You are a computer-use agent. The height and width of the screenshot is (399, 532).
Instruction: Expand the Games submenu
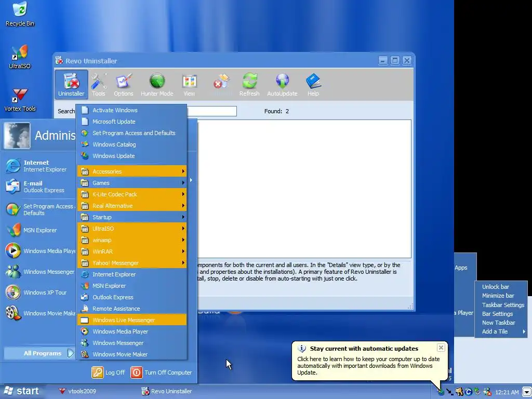132,183
